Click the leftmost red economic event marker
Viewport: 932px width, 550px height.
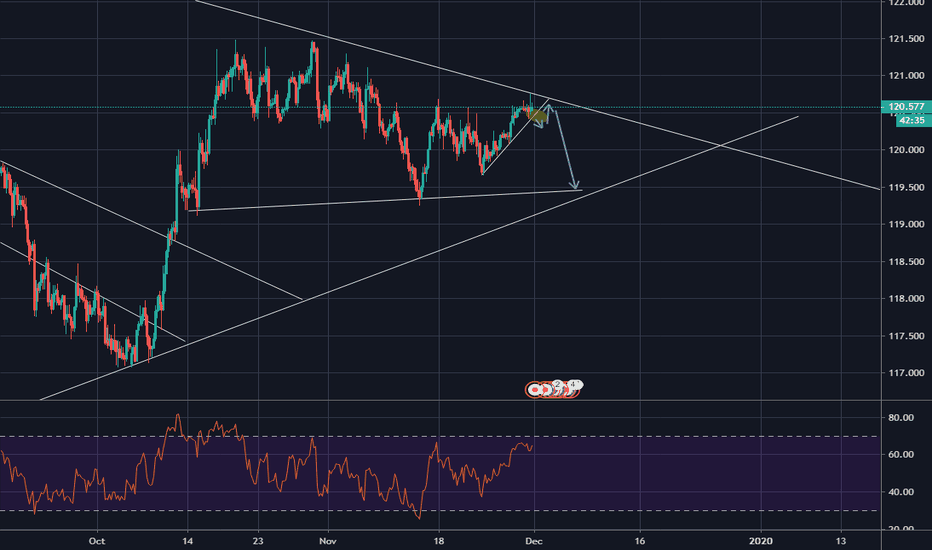click(x=534, y=390)
